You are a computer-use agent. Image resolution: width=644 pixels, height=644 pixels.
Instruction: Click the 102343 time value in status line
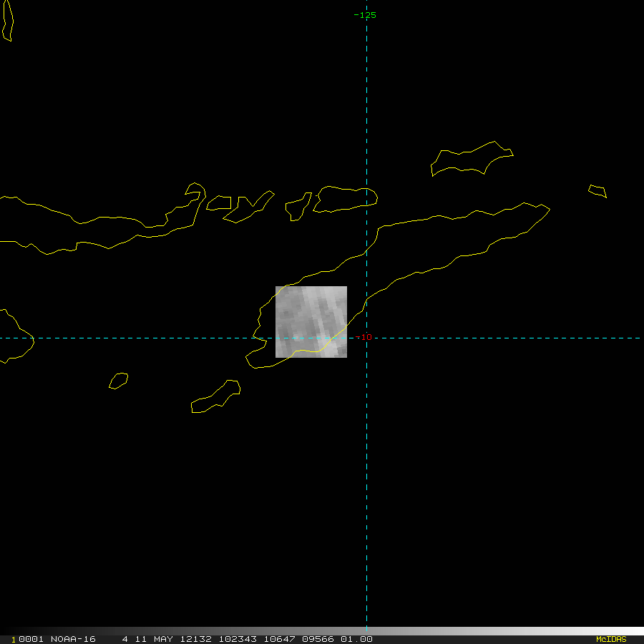click(x=240, y=639)
